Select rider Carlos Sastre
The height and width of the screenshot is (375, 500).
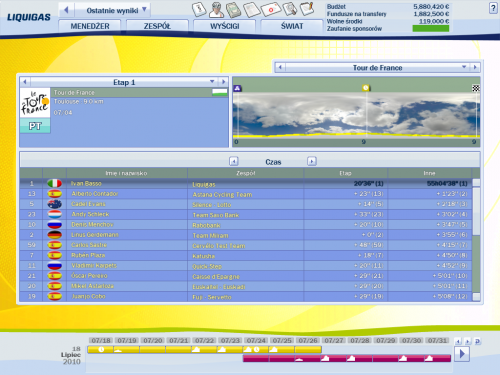[89, 245]
